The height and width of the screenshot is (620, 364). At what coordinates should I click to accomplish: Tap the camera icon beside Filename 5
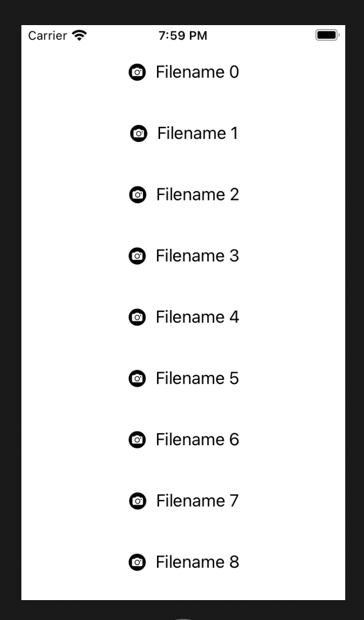137,379
